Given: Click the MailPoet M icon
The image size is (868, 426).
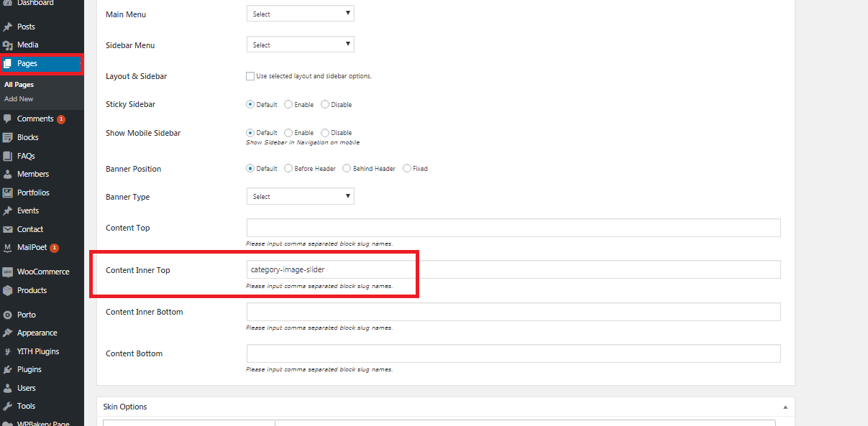Looking at the screenshot, I should click(8, 247).
